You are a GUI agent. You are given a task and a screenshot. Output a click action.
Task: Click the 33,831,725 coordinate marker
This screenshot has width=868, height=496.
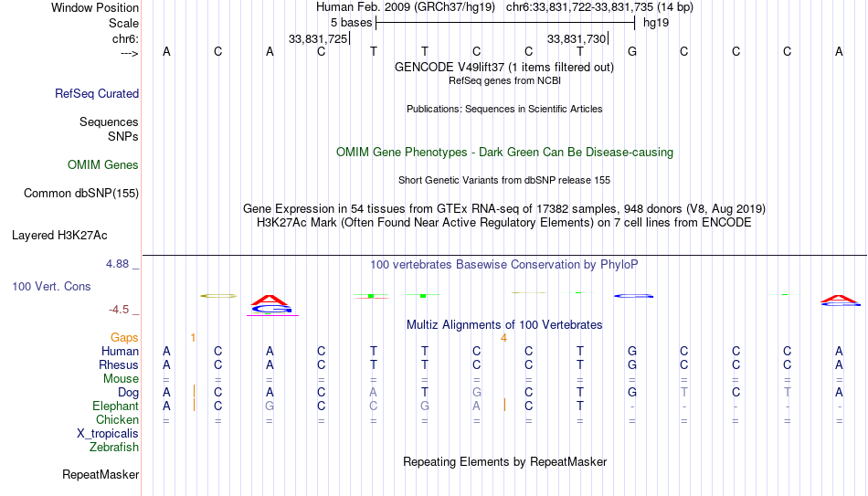(318, 38)
